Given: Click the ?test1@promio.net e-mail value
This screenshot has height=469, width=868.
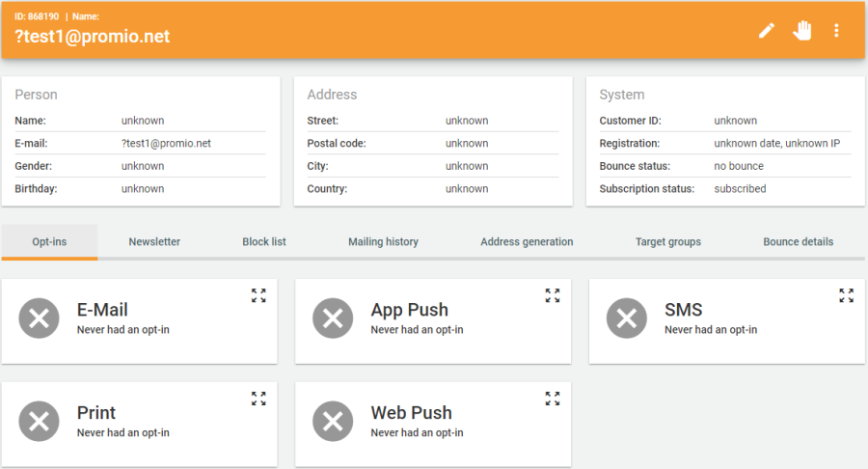Looking at the screenshot, I should click(x=166, y=144).
